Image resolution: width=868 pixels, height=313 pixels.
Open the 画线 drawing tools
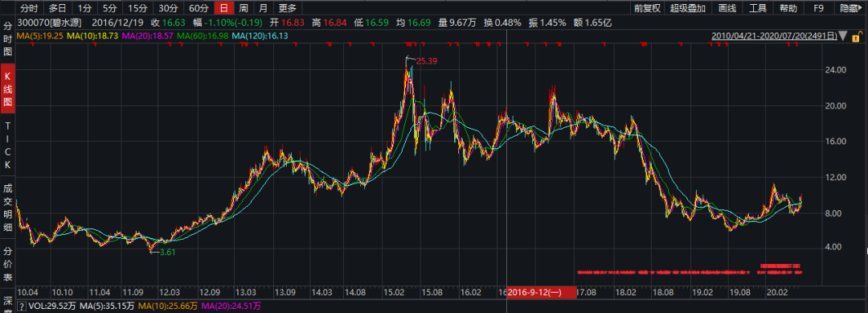click(727, 8)
